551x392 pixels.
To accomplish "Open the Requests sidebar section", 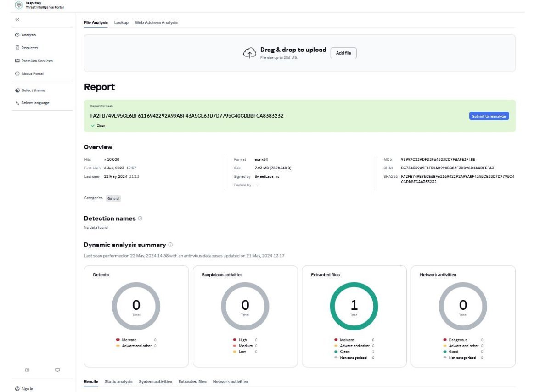I will [x=29, y=48].
